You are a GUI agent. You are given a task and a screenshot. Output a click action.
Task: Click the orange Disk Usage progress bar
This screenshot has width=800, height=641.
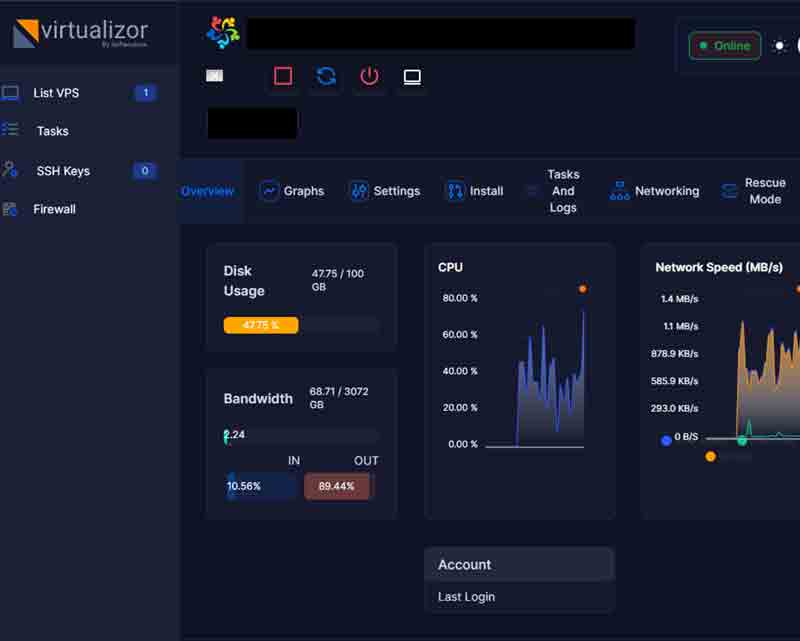[261, 325]
